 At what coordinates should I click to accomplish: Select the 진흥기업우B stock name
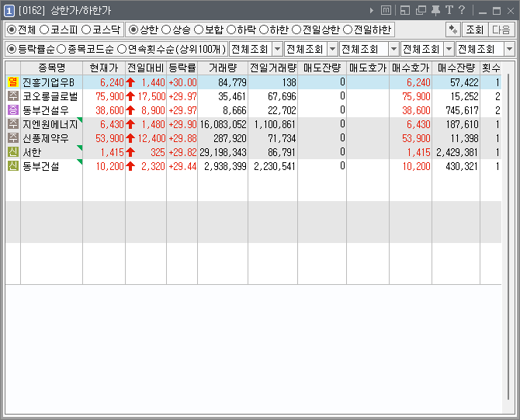(48, 82)
